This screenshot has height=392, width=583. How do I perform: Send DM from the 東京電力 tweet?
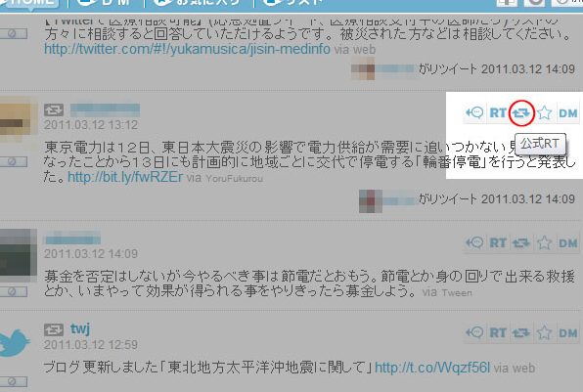tap(567, 113)
